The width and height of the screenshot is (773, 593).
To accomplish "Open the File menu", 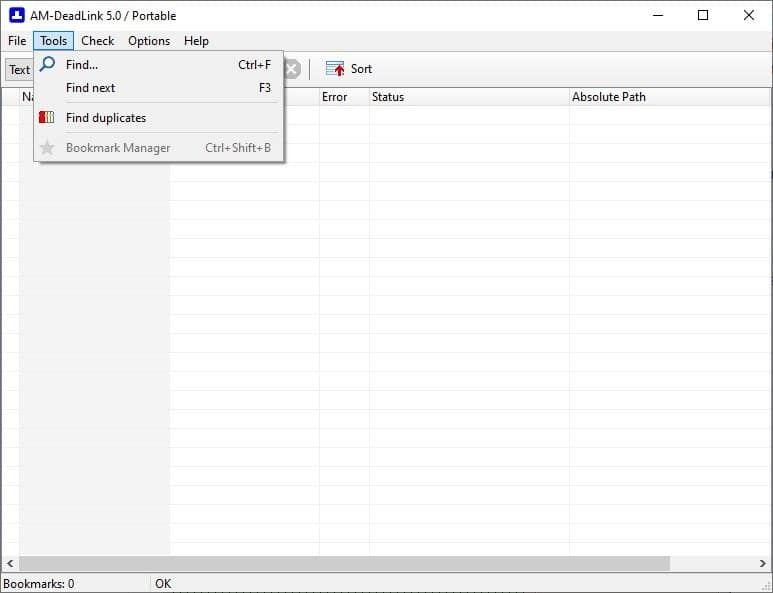I will pos(17,41).
